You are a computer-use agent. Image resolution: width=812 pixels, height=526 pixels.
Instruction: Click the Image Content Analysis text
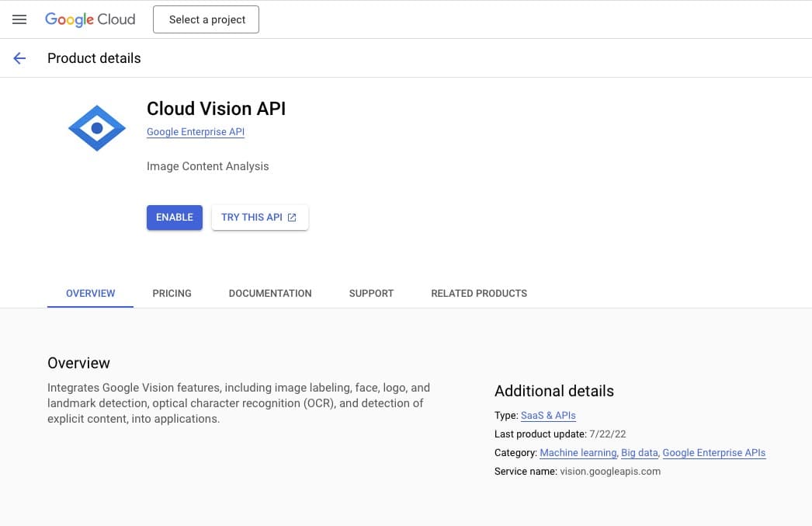[208, 166]
